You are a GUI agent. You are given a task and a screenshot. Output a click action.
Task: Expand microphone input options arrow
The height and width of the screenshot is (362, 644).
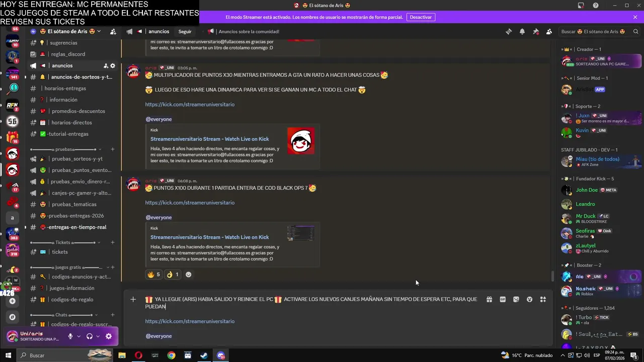[x=78, y=336]
